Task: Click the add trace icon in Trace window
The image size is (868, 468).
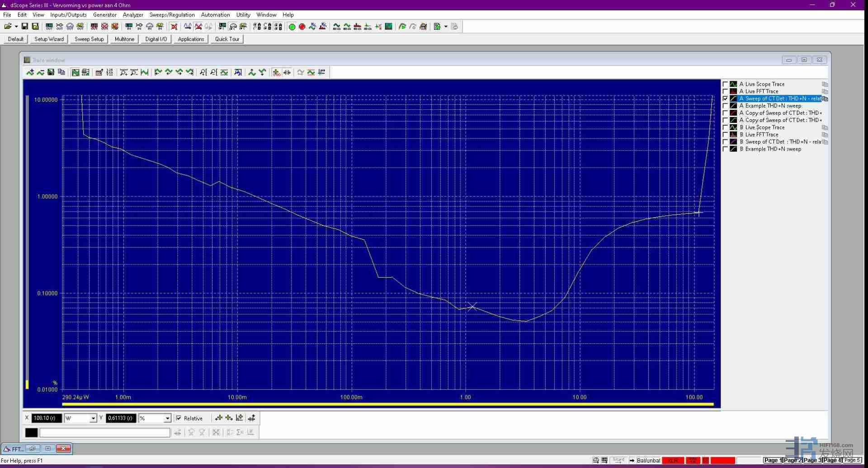Action: (x=30, y=72)
